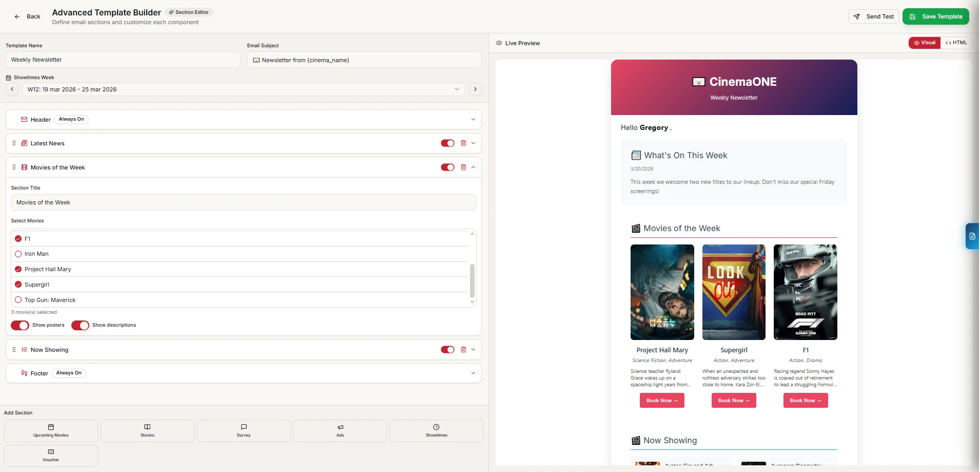Add a Survey section
Image resolution: width=980 pixels, height=472 pixels.
244,431
